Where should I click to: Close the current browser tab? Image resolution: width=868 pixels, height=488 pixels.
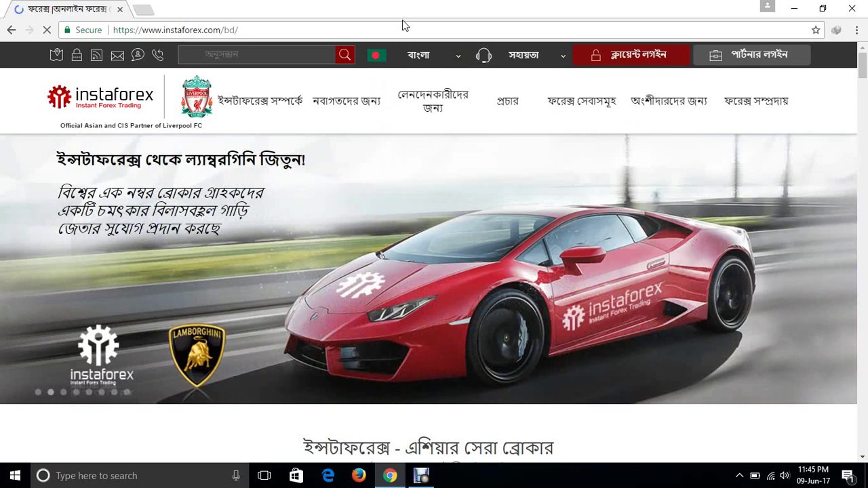pyautogui.click(x=120, y=9)
